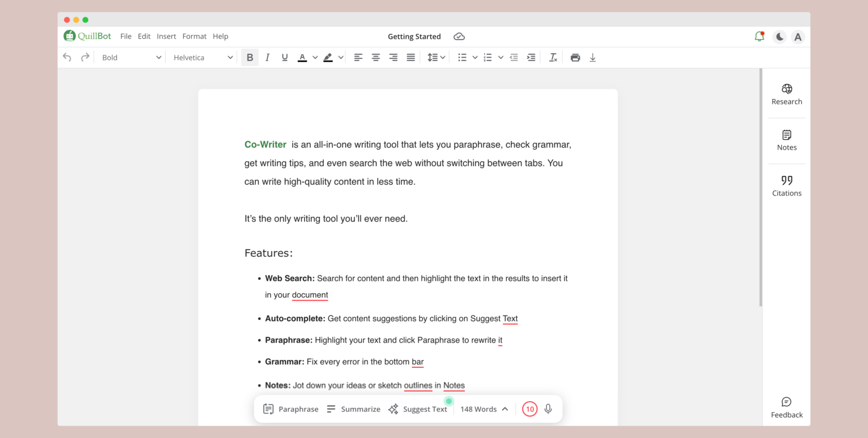Open the Bold text style dropdown
Viewport: 868px width, 438px height.
[x=131, y=58]
